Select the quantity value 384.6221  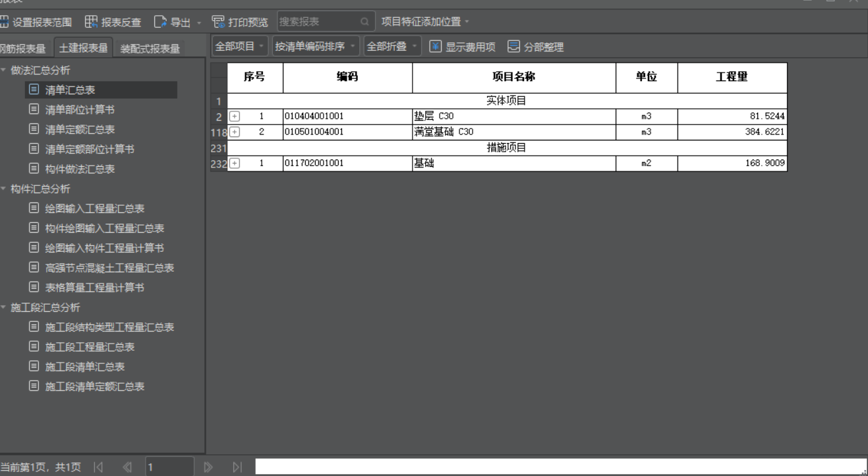[732, 132]
